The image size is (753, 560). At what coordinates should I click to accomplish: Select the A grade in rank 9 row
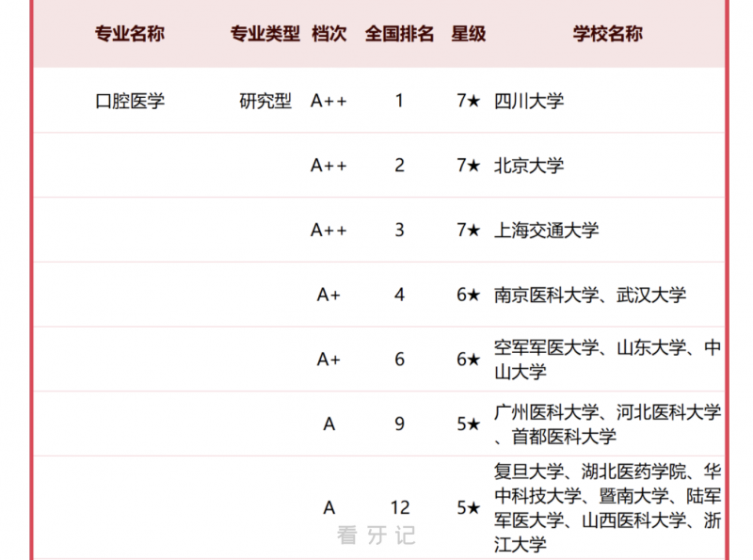(328, 424)
